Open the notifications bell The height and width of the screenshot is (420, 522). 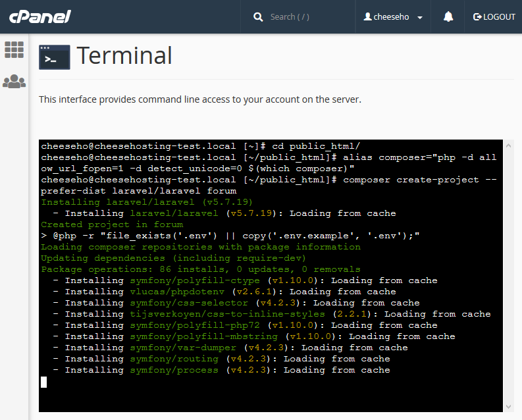pyautogui.click(x=448, y=17)
